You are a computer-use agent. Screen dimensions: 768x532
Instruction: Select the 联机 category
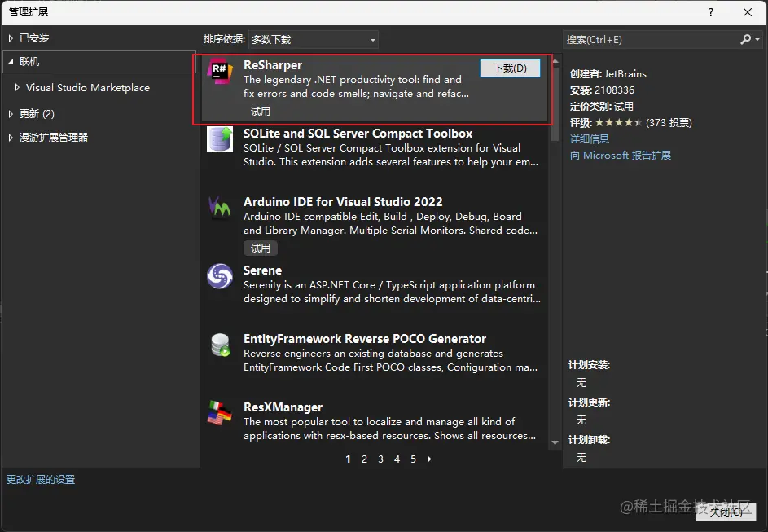[x=29, y=62]
